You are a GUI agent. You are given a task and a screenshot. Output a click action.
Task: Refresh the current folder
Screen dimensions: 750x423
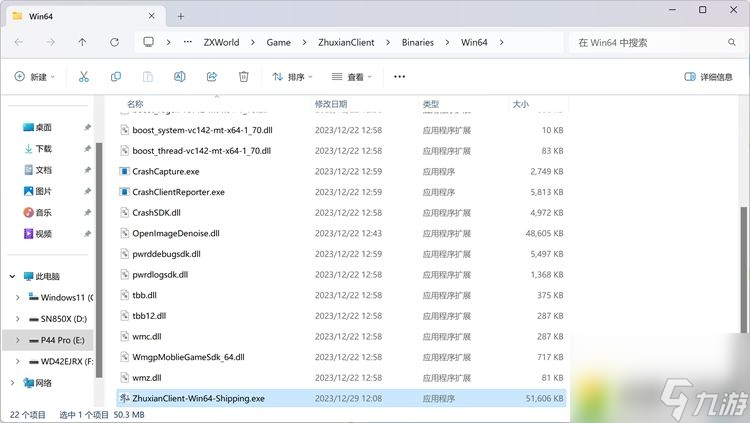point(114,42)
